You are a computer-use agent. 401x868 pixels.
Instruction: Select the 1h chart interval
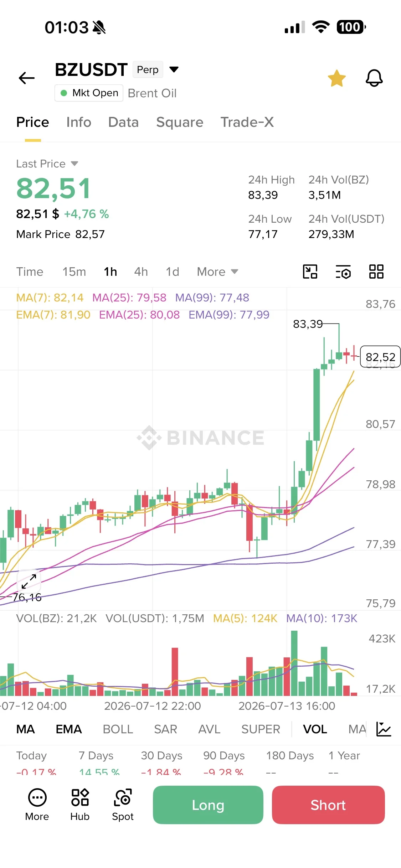110,272
